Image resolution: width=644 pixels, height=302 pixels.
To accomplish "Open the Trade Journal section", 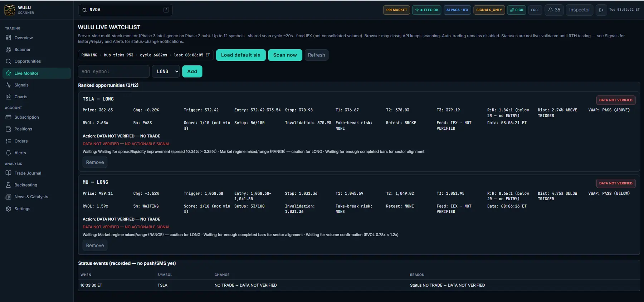I will point(28,173).
